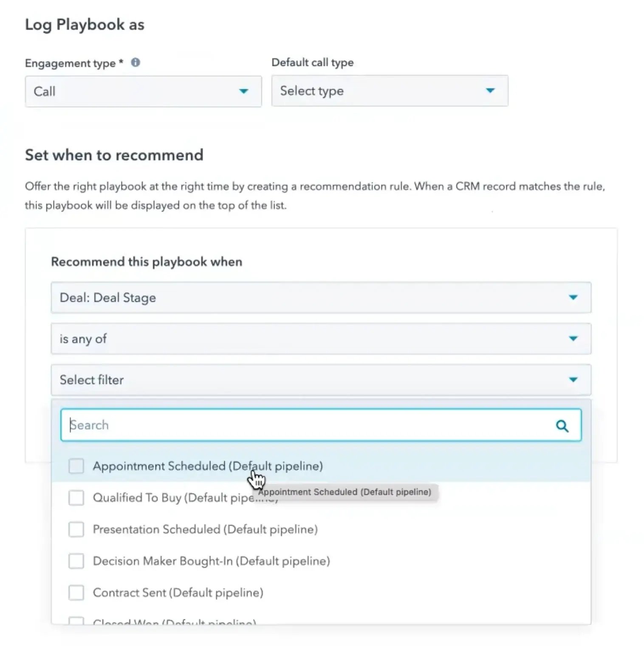Viewport: 644px width, 656px height.
Task: Click inside the Search input field
Action: pos(297,425)
